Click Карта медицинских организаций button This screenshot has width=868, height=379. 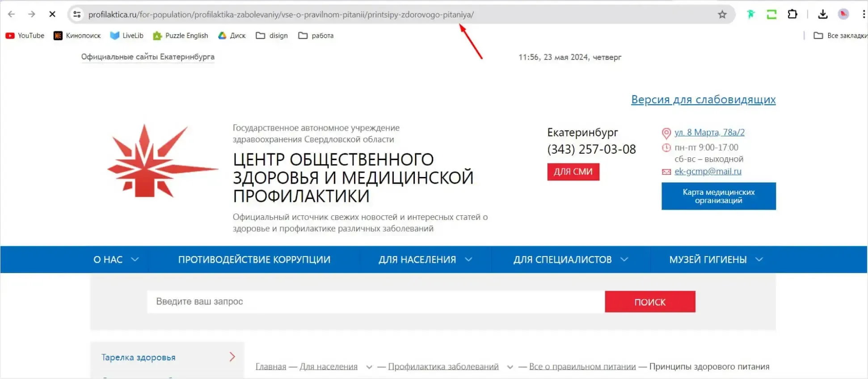tap(719, 196)
